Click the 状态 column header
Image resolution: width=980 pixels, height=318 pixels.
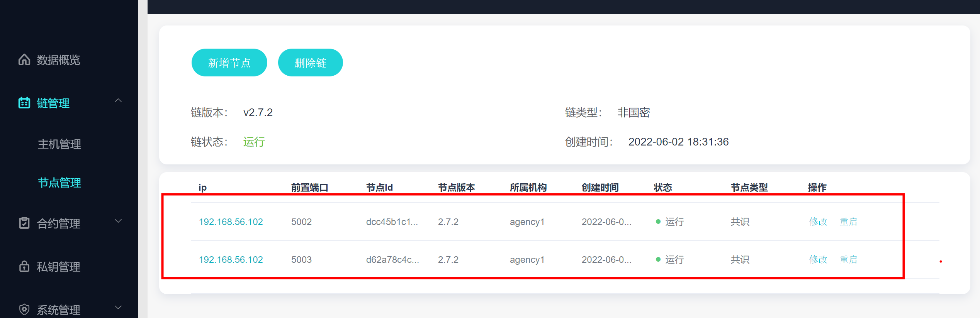pyautogui.click(x=662, y=188)
